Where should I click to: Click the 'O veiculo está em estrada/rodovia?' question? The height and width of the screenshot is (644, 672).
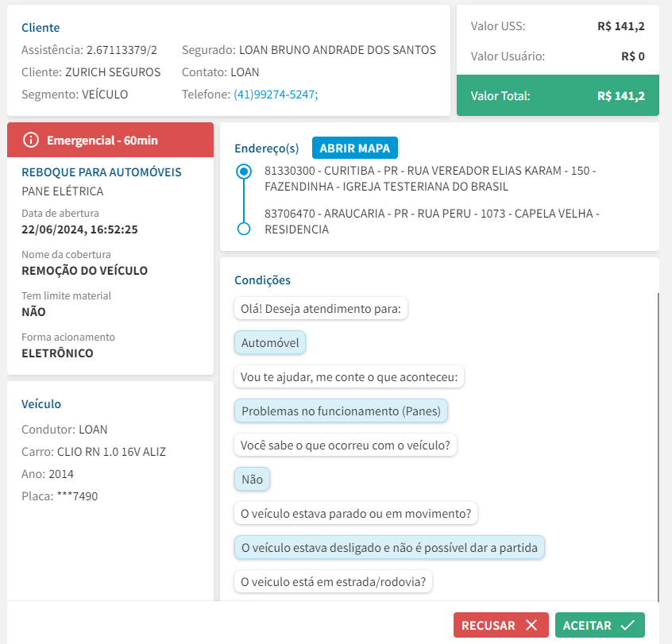click(x=334, y=582)
